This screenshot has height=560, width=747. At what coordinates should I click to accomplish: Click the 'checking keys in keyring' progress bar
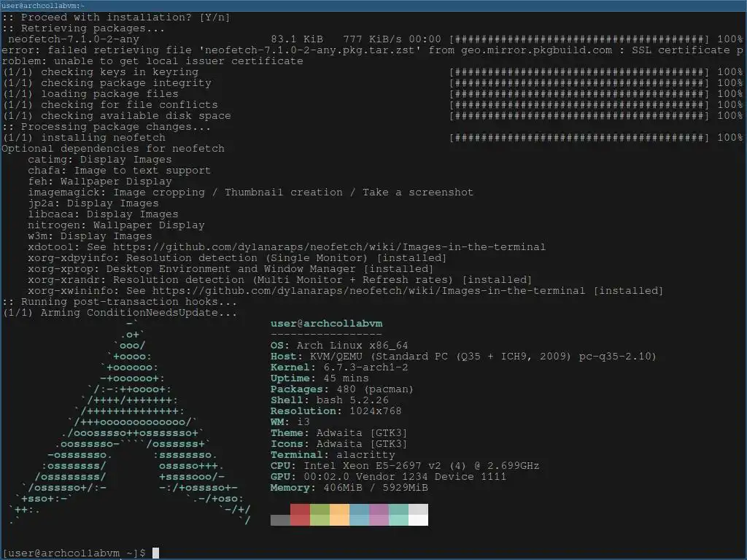tap(579, 72)
